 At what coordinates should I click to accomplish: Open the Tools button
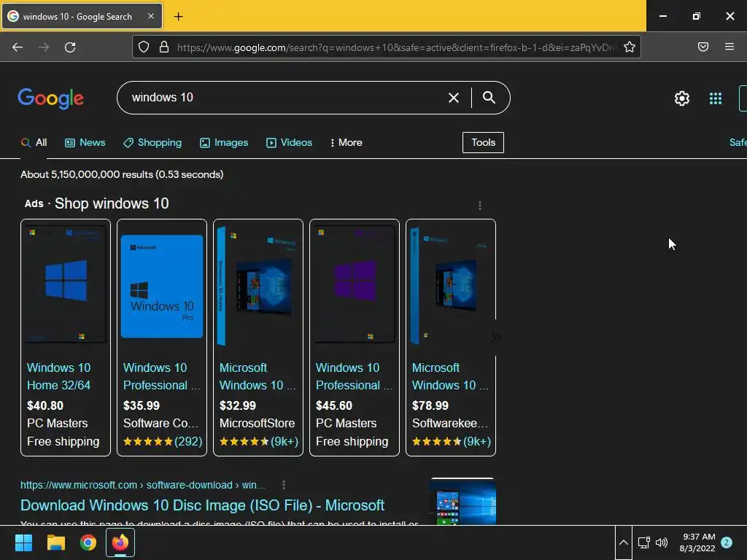pyautogui.click(x=483, y=142)
